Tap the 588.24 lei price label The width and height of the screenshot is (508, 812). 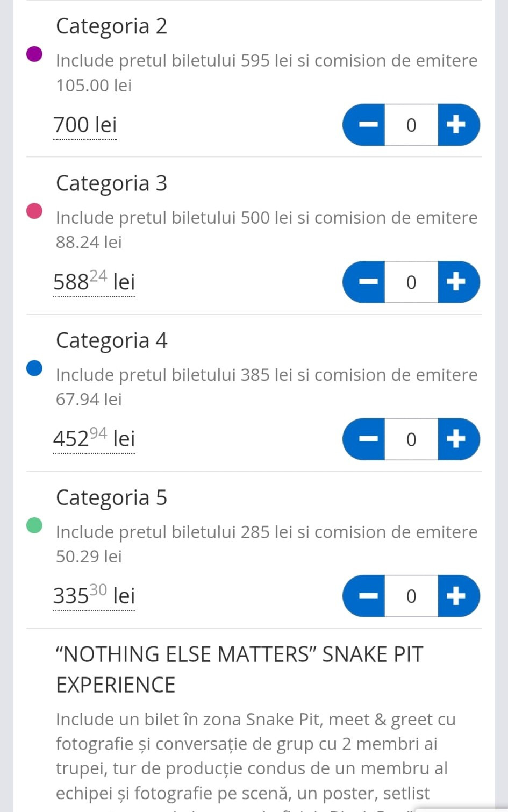[94, 282]
